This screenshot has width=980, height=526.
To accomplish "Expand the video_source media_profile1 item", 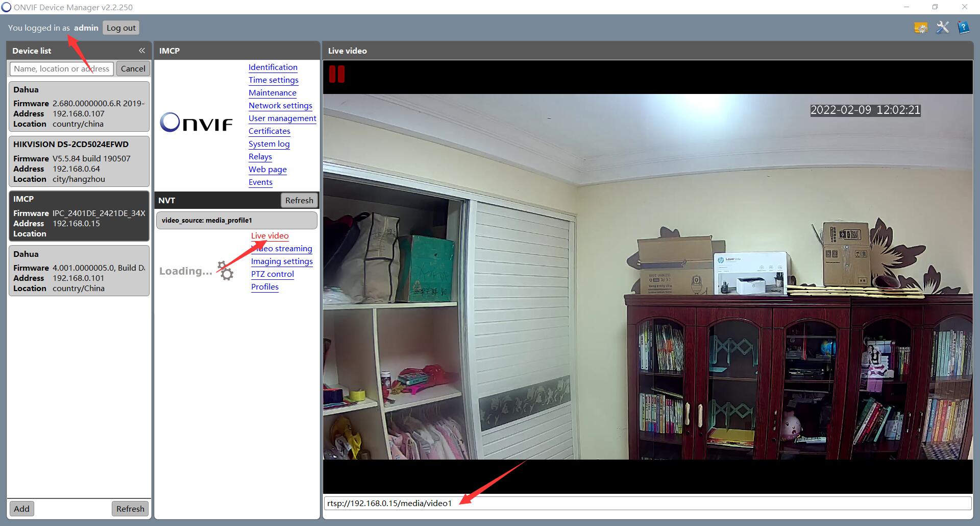I will coord(236,221).
